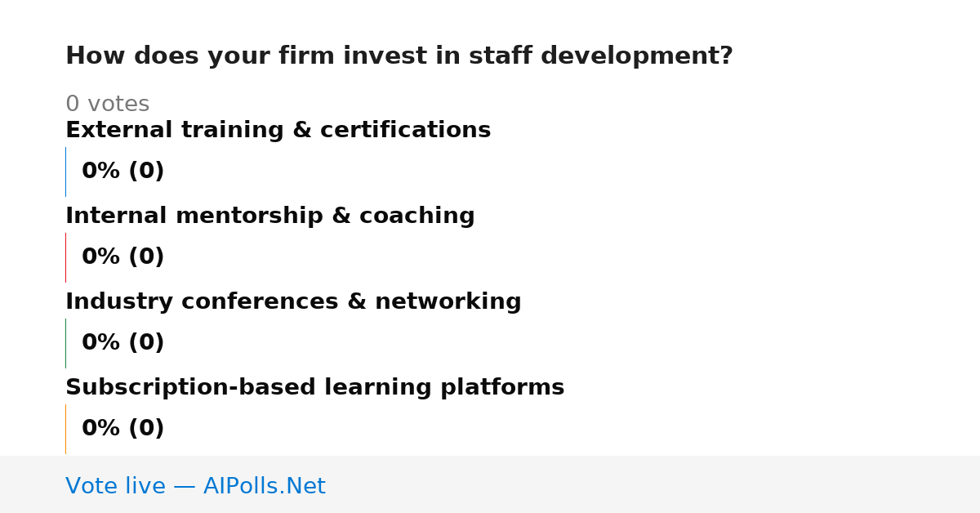This screenshot has height=513, width=980.
Task: Click the word AIPolls.Net in the footer
Action: tap(264, 486)
